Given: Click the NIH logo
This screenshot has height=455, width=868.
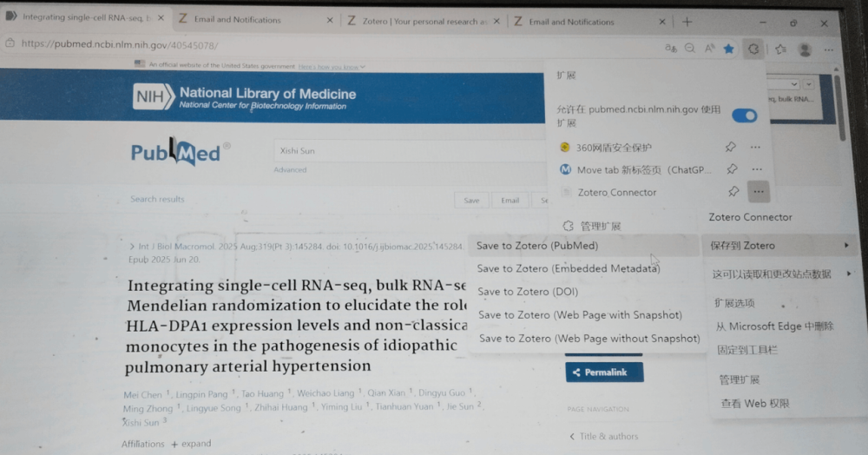Looking at the screenshot, I should click(154, 97).
